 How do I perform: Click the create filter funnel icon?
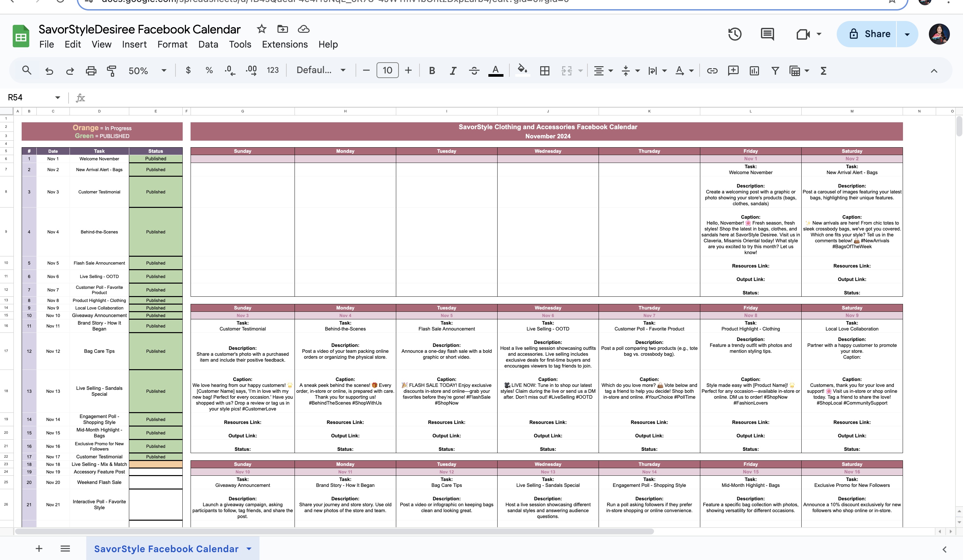tap(775, 71)
